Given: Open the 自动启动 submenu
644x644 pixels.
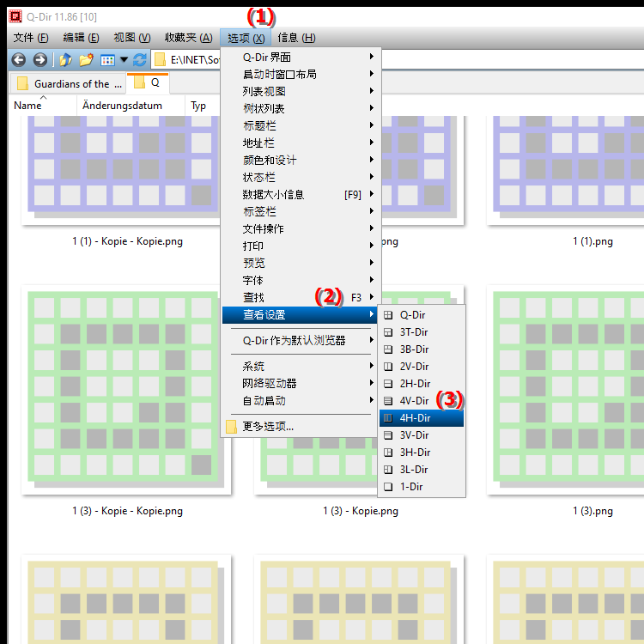Looking at the screenshot, I should coord(300,400).
